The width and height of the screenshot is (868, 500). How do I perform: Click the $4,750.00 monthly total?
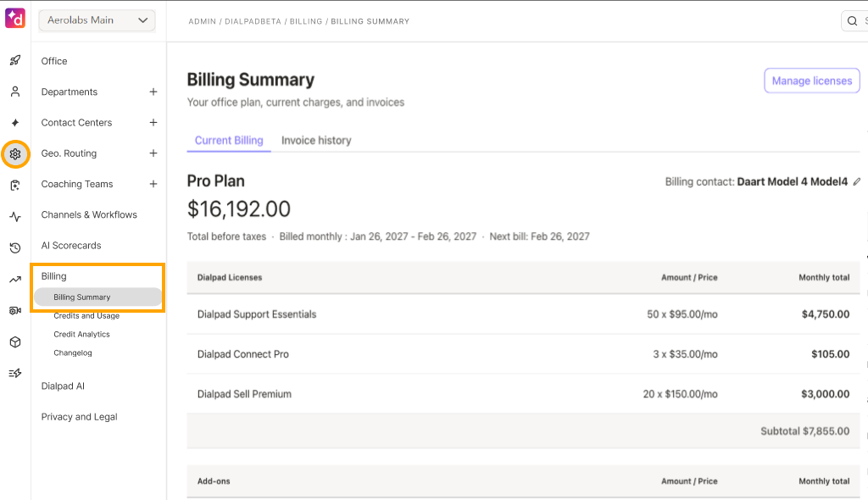tap(826, 314)
